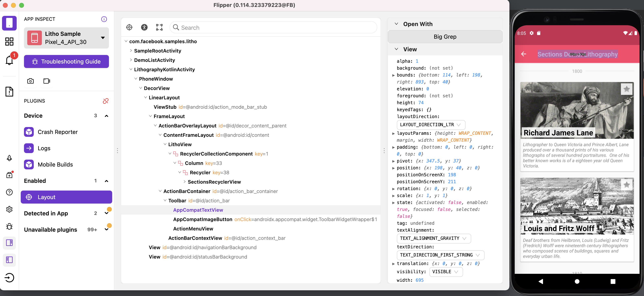Open the LAYOUT_DIRECTION_LTR dropdown
The height and width of the screenshot is (296, 644).
pos(431,125)
